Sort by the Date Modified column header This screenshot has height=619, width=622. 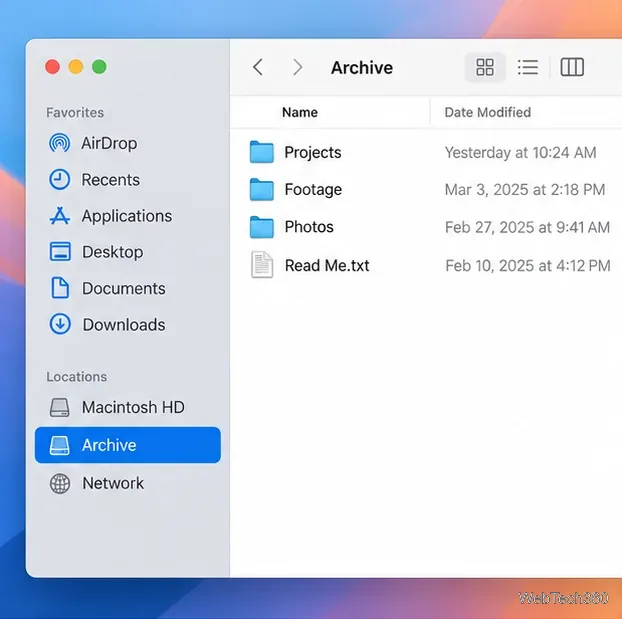(x=488, y=112)
